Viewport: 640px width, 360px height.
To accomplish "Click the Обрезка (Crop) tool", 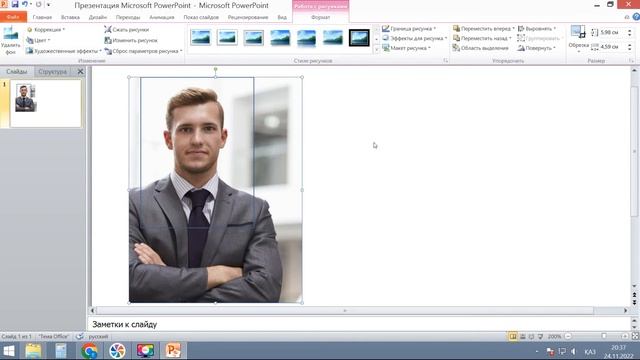I will click(578, 39).
